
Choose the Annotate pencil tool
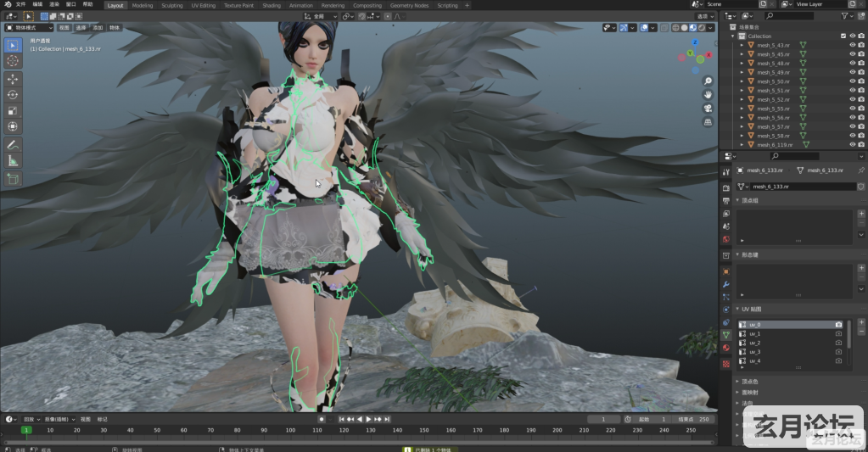point(13,145)
